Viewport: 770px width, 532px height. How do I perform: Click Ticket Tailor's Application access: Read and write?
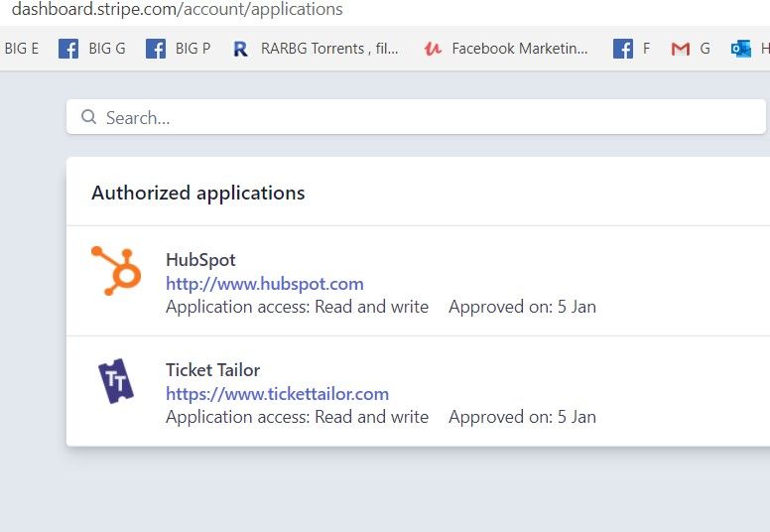[297, 417]
